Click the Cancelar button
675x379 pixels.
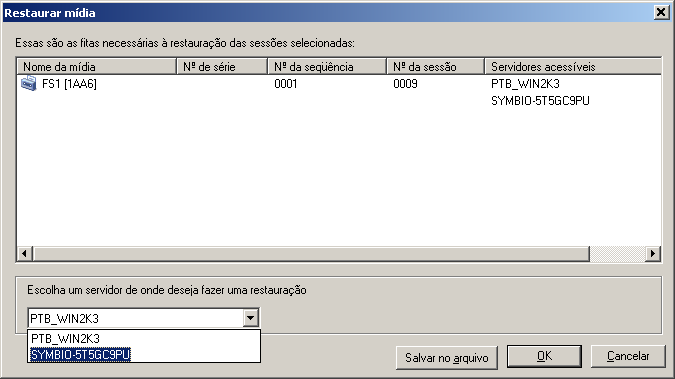tap(628, 356)
